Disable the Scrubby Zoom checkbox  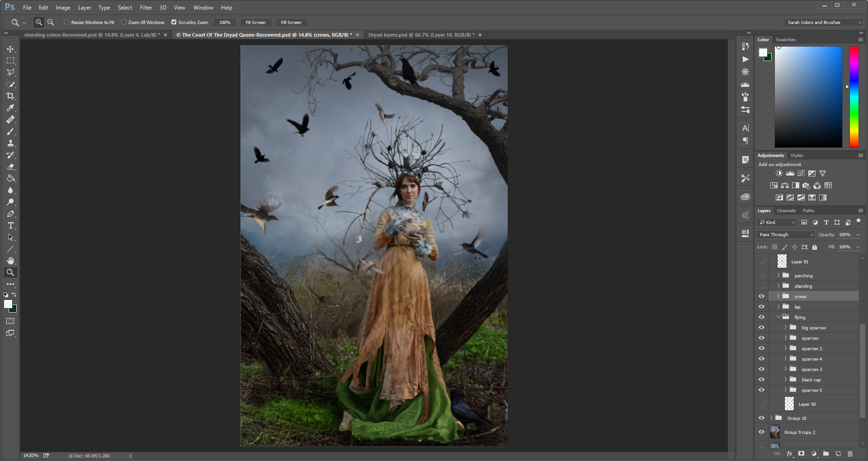(x=174, y=22)
